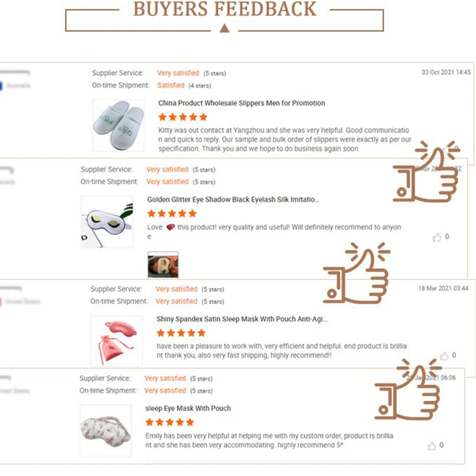
Task: Open the glitter eye mask product thumbnail
Action: tap(107, 222)
